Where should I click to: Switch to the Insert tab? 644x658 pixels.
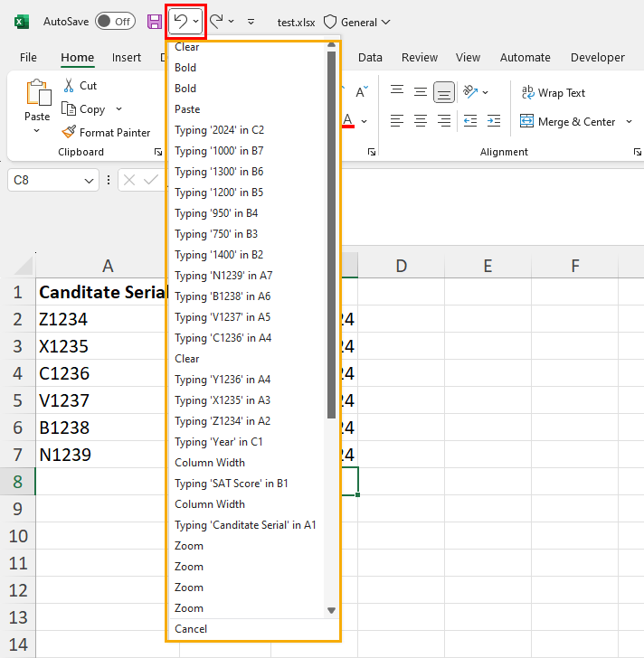pos(127,58)
